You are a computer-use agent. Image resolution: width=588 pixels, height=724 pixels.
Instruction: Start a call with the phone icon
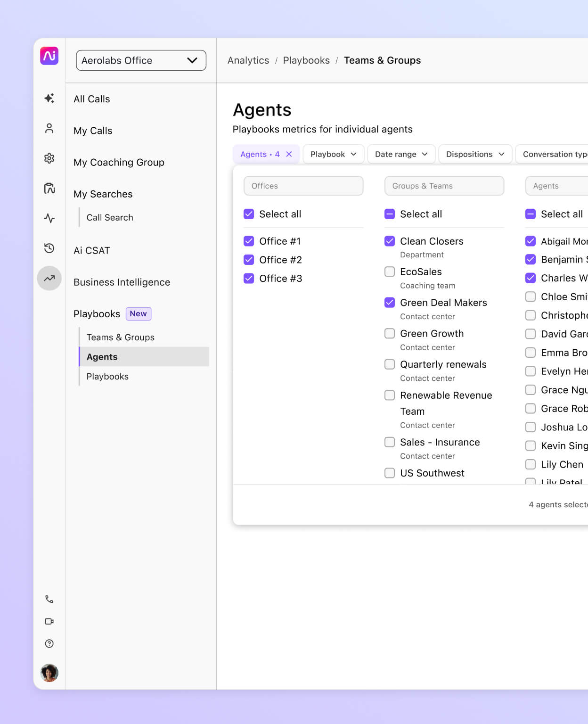click(x=49, y=599)
